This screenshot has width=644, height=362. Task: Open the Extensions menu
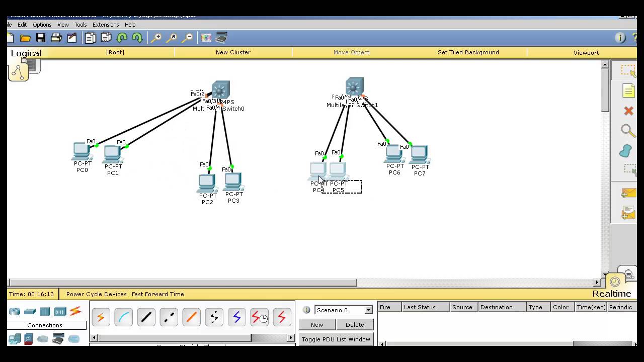(106, 25)
